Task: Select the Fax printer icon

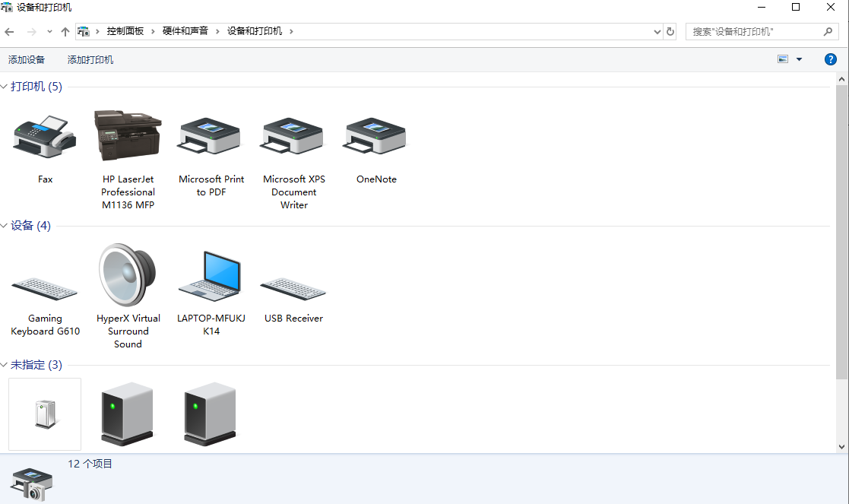Action: click(x=45, y=137)
